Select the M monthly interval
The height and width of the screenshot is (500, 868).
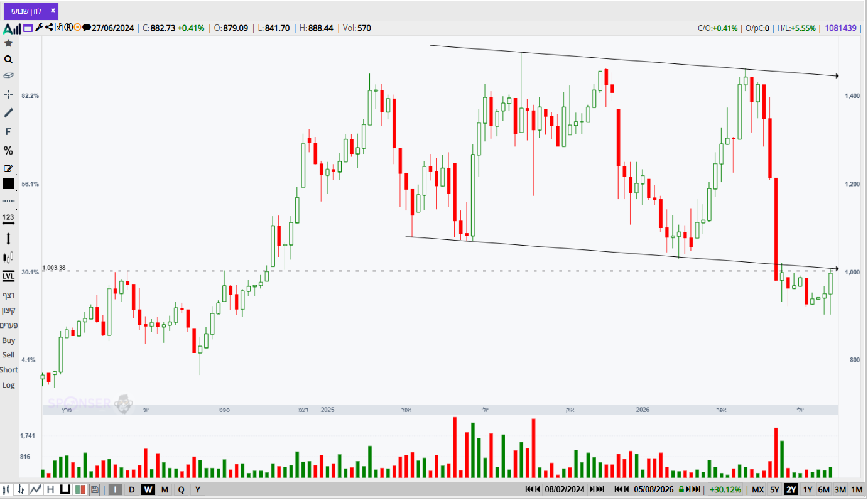pos(165,489)
